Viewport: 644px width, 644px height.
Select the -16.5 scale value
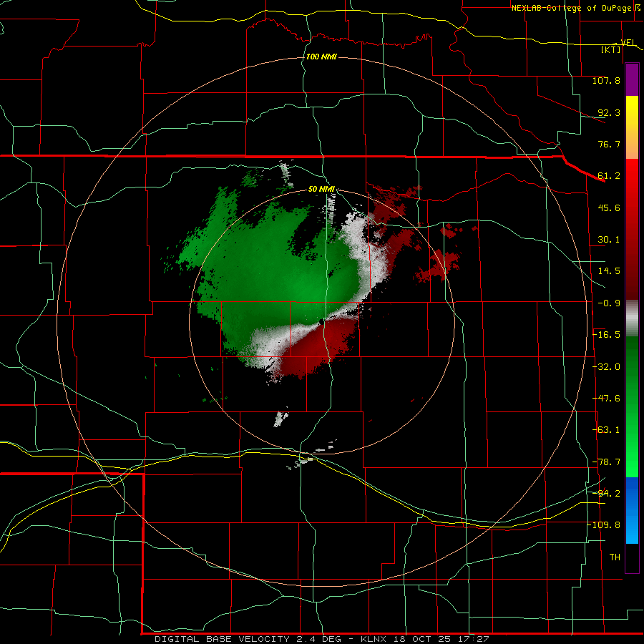(x=606, y=335)
